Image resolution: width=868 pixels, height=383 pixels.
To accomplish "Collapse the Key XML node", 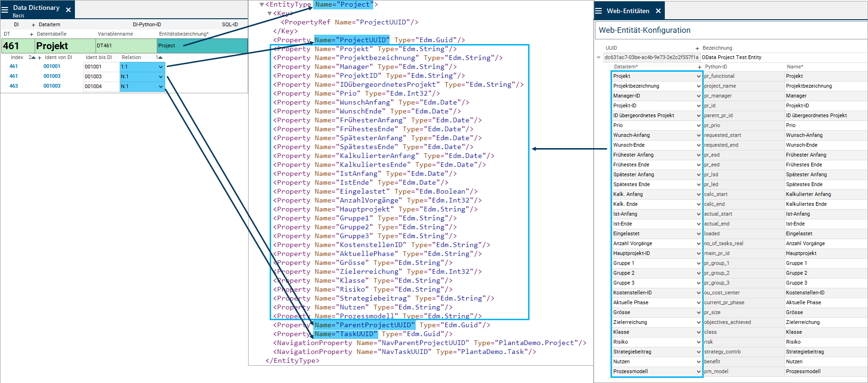I will coord(269,14).
